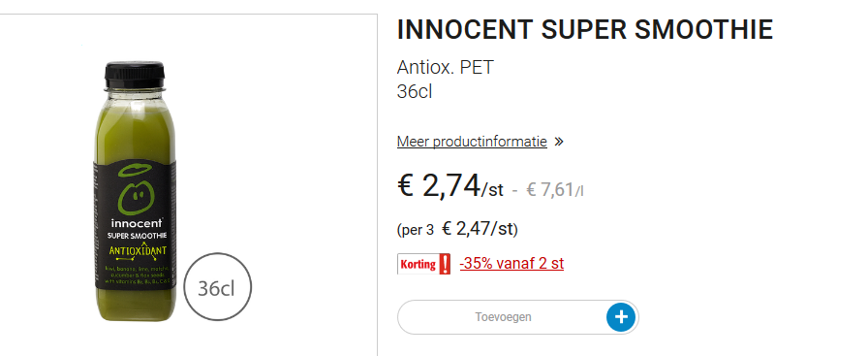Click the double chevron after Meer productinformatie
The height and width of the screenshot is (356, 868).
coord(559,142)
